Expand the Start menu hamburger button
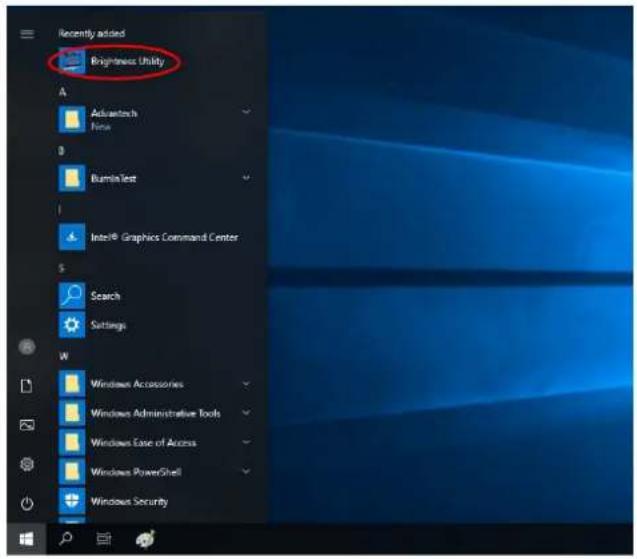This screenshot has width=637, height=559. click(27, 34)
